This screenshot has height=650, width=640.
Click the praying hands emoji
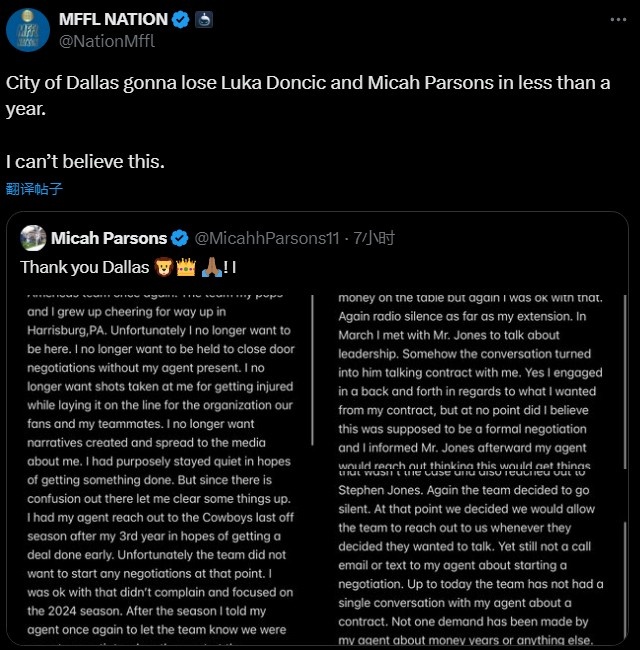211,268
